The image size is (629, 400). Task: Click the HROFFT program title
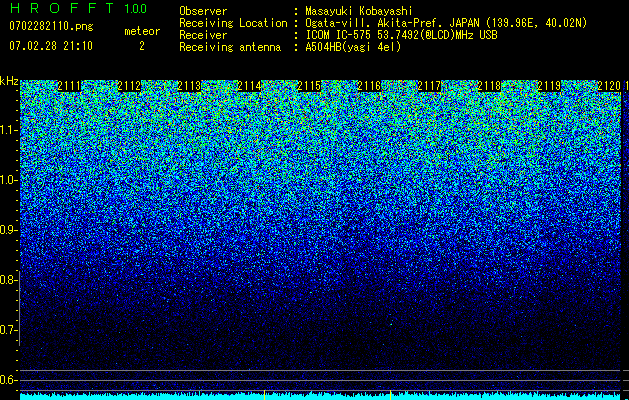coord(61,8)
